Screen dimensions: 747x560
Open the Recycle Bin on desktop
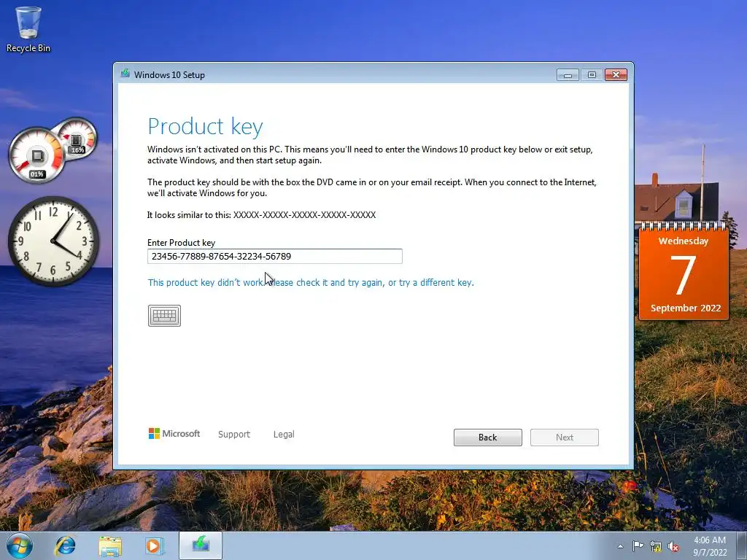coord(28,29)
